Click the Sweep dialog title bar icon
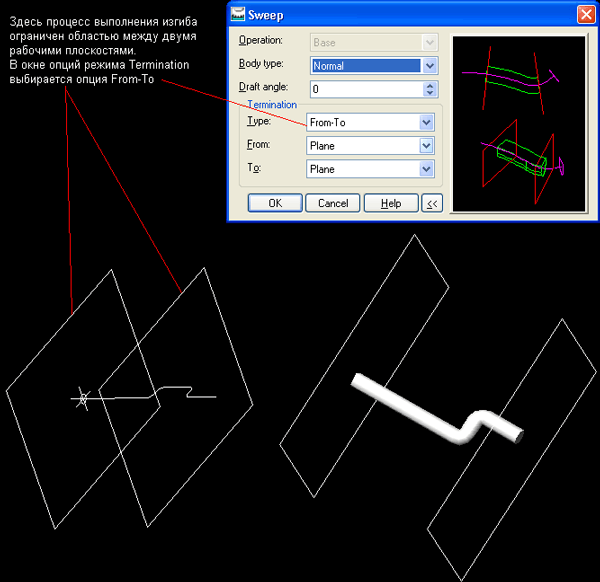Screen dimensions: 600x582 click(239, 15)
